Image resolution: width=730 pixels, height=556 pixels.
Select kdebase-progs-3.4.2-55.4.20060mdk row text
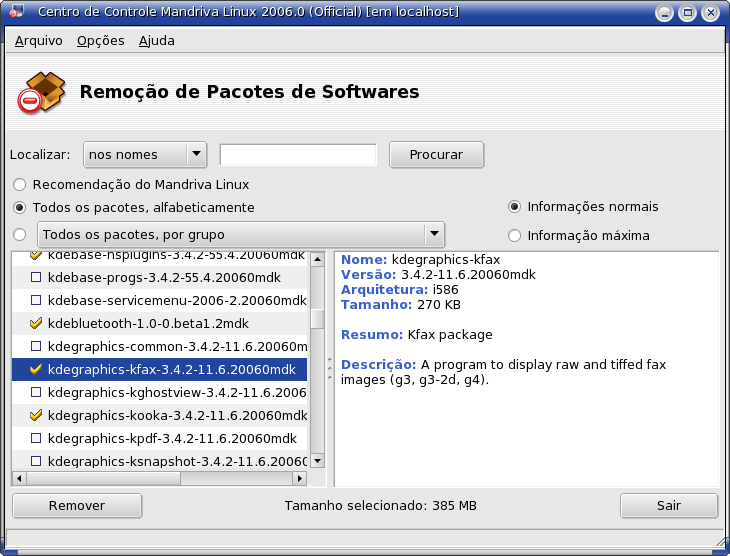click(x=164, y=278)
